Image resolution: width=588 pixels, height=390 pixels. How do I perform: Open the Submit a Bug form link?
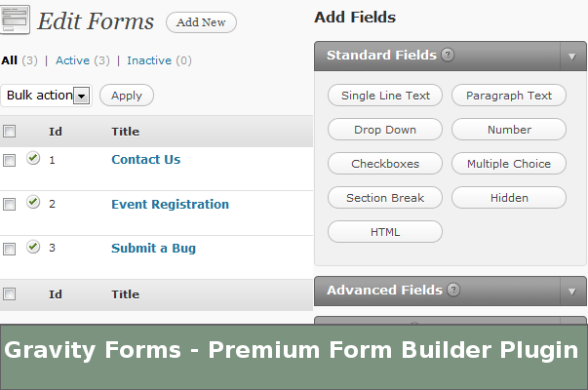click(x=153, y=248)
